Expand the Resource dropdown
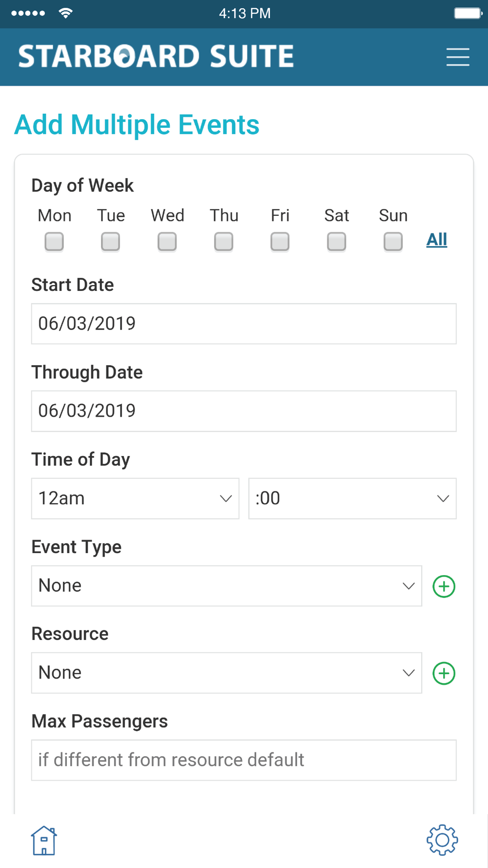Image resolution: width=488 pixels, height=868 pixels. tap(226, 673)
